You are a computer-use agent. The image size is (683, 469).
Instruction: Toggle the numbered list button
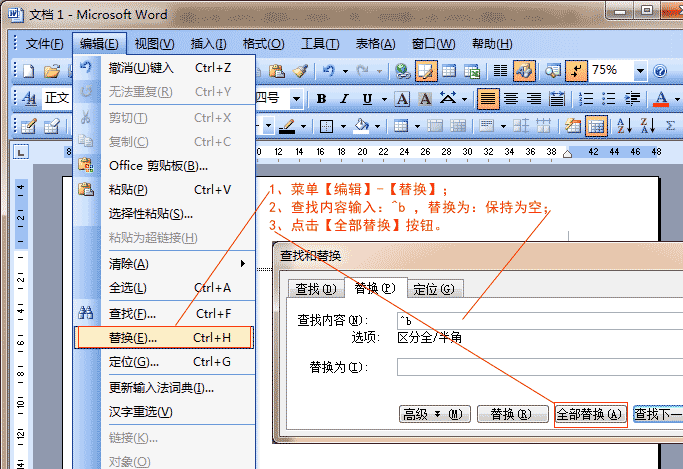(x=586, y=99)
